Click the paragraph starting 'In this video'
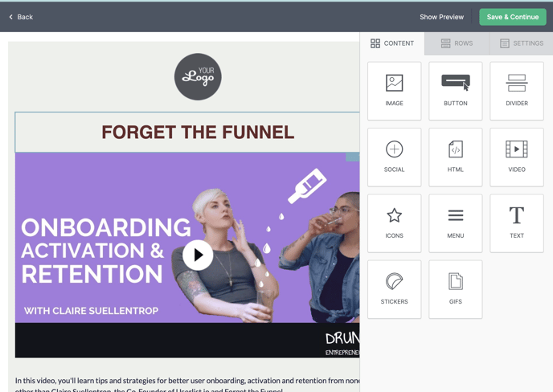The width and height of the screenshot is (553, 392). click(187, 385)
